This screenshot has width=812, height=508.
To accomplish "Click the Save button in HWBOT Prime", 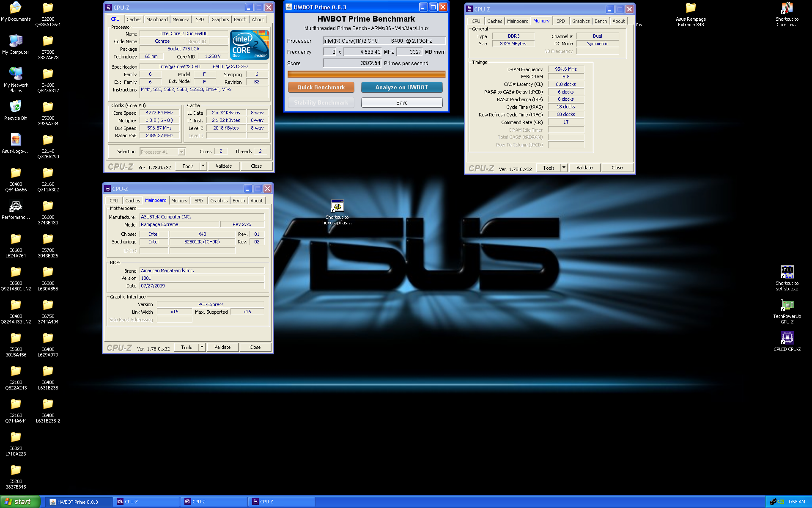I will pos(402,103).
